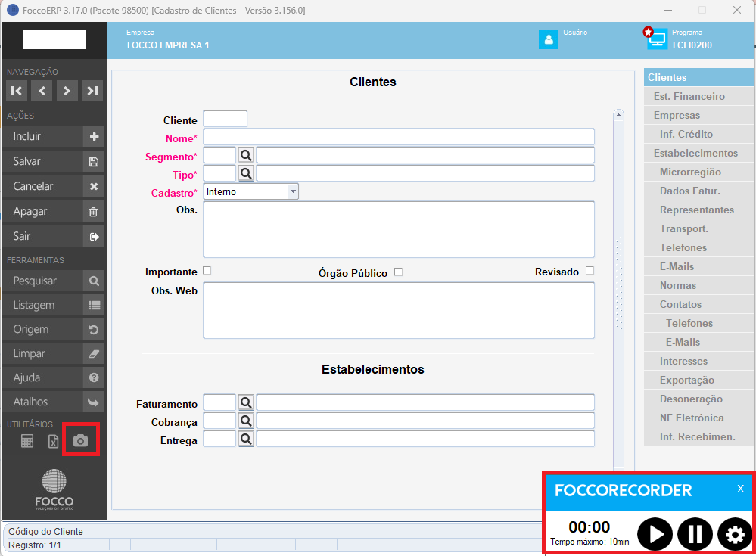Open the NF Eletrônica tab
Viewport: 756px width, 556px height.
(x=699, y=418)
